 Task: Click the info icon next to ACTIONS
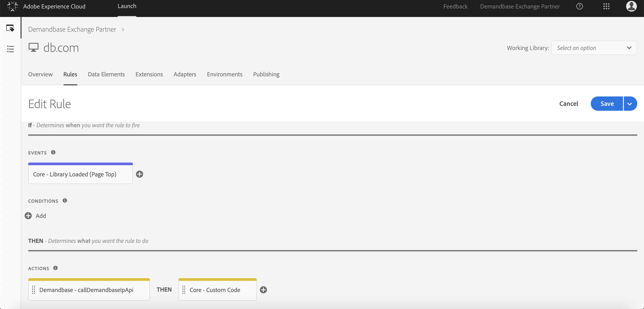55,268
